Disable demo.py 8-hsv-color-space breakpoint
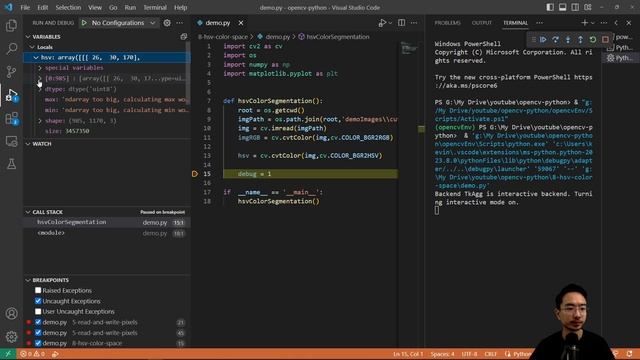This screenshot has height=360, width=640. (x=38, y=343)
